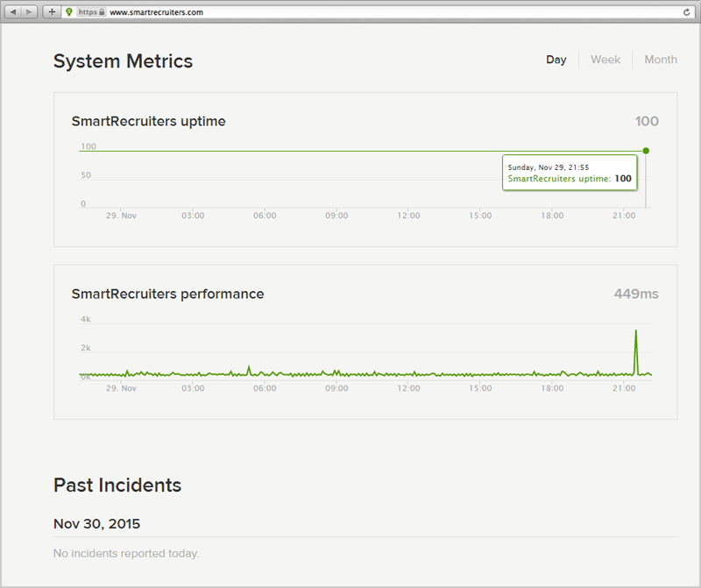This screenshot has width=701, height=588.
Task: Switch to the Week metrics view
Action: [x=605, y=60]
